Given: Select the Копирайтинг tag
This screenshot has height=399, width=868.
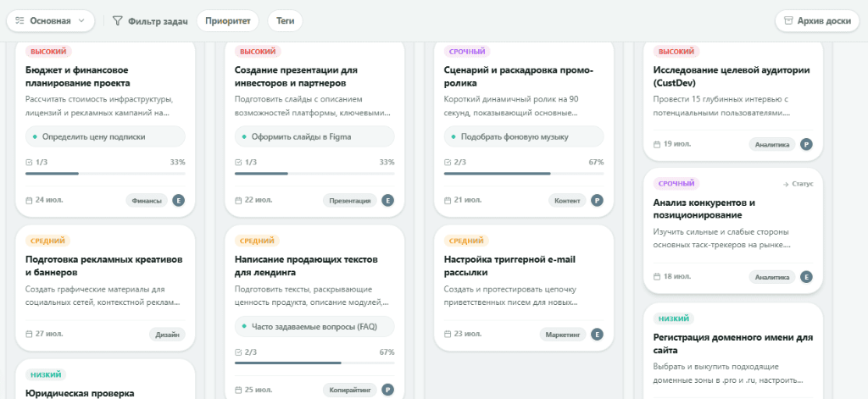Looking at the screenshot, I should [x=350, y=390].
